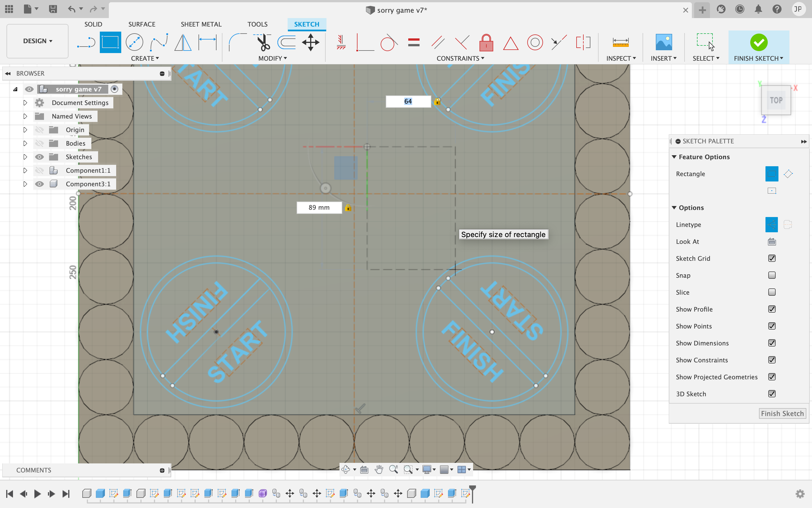Viewport: 812px width, 508px height.
Task: Click the Look At camera icon
Action: [x=772, y=242]
